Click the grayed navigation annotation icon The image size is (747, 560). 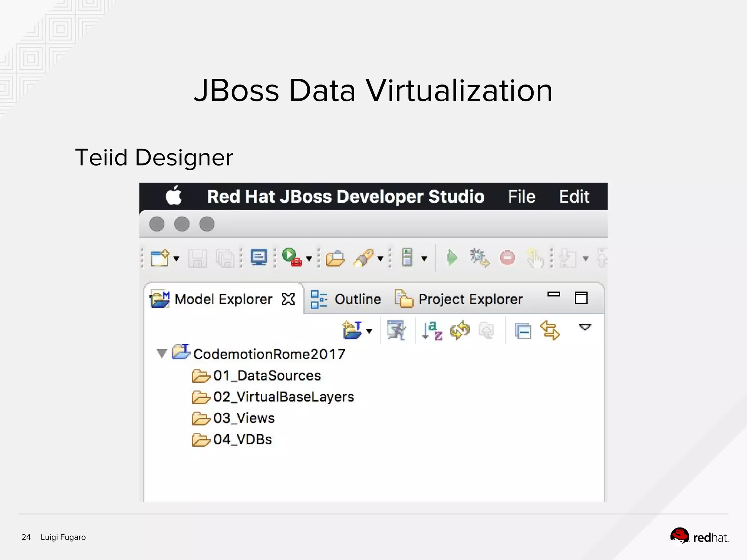(568, 258)
